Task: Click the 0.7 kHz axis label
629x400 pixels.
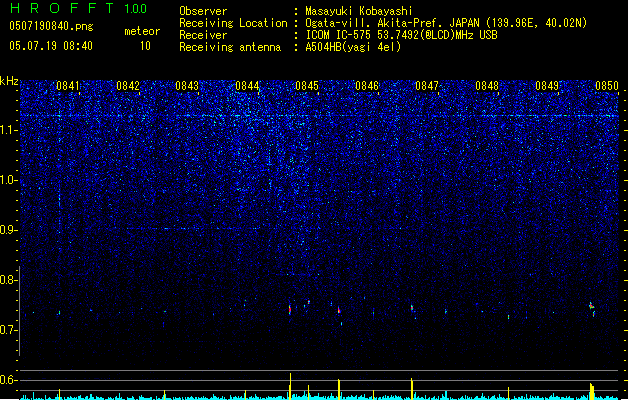Action: pyautogui.click(x=8, y=330)
